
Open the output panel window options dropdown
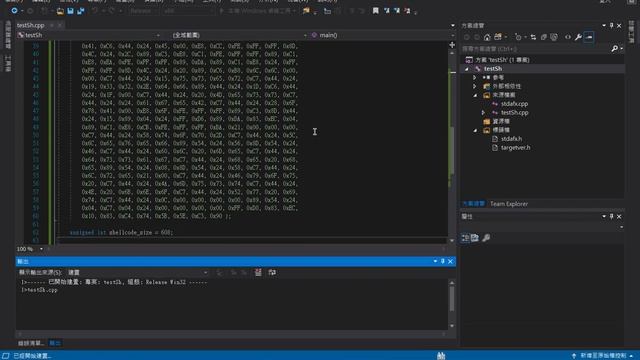point(435,261)
